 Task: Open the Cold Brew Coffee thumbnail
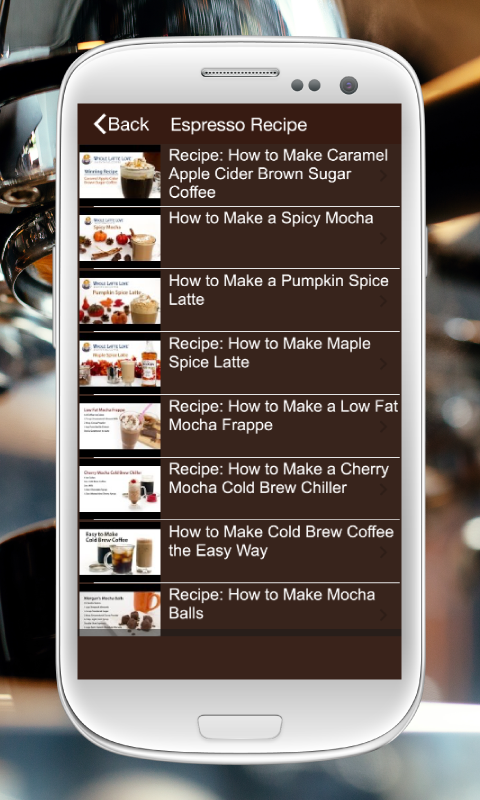coord(120,552)
